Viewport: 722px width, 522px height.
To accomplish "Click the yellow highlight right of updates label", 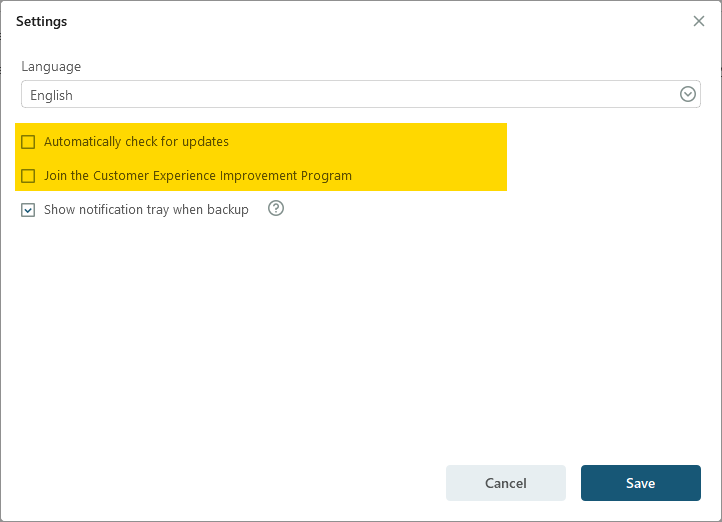I will pyautogui.click(x=367, y=142).
